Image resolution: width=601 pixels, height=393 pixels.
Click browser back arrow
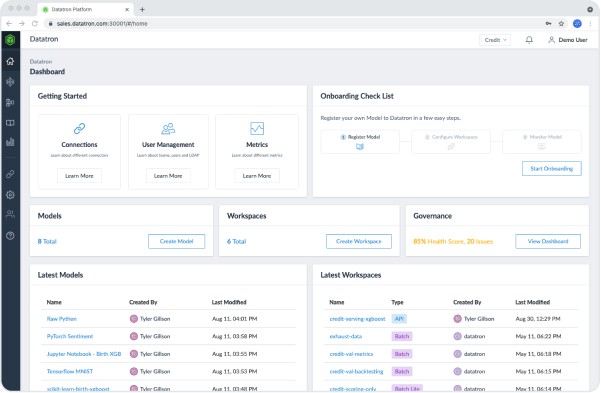pyautogui.click(x=9, y=23)
